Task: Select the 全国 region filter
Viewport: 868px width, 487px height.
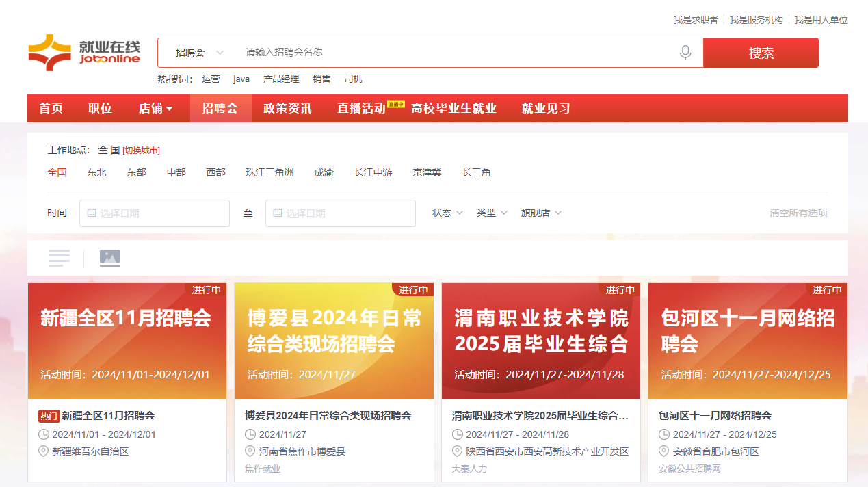Action: (x=57, y=173)
